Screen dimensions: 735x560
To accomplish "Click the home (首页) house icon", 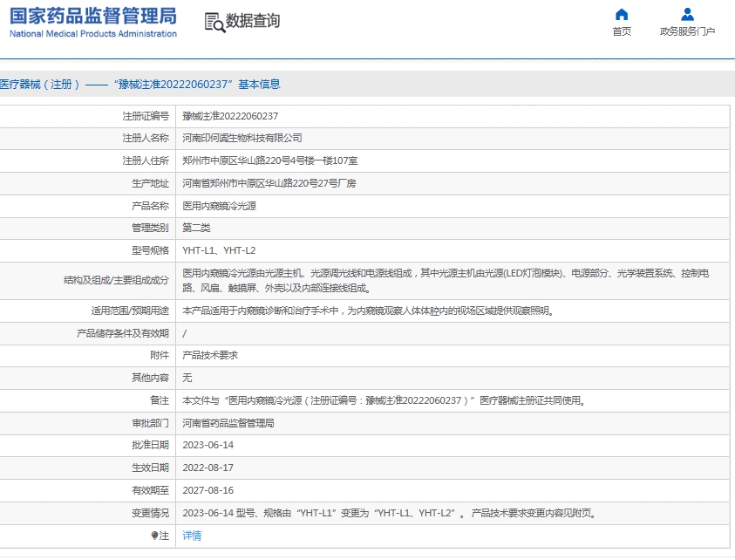I will pyautogui.click(x=622, y=15).
